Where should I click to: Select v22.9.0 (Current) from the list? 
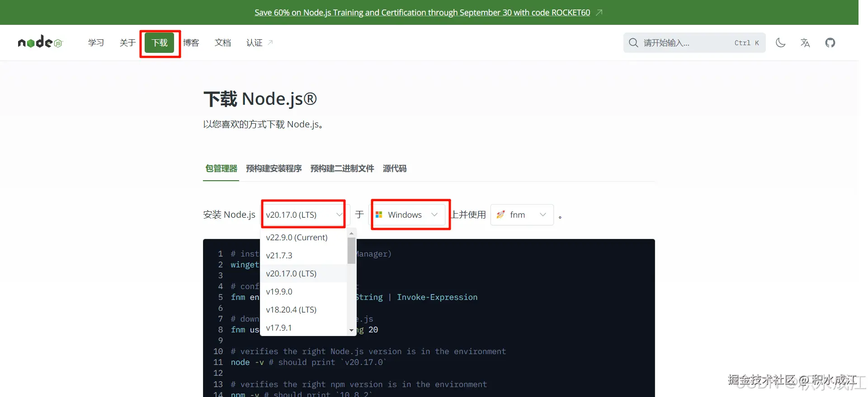[x=303, y=237]
